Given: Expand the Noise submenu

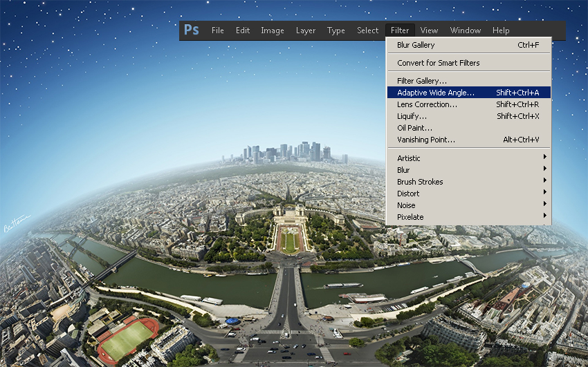Looking at the screenshot, I should [469, 205].
